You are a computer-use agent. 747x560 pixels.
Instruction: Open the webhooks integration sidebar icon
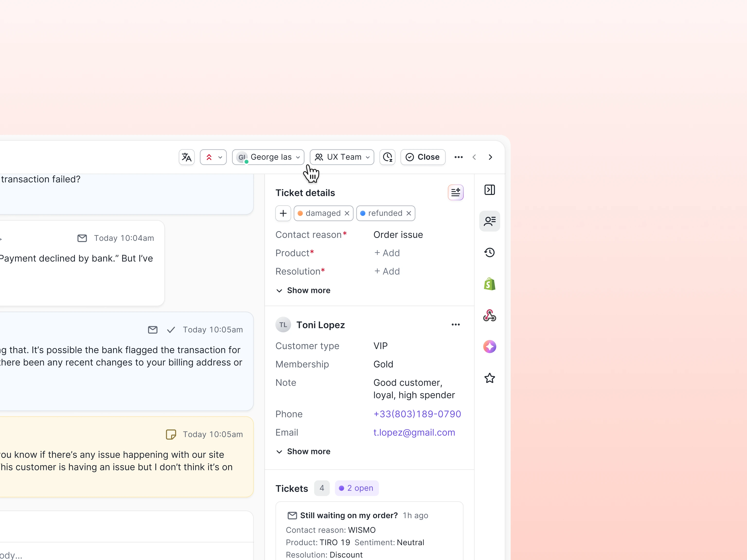click(x=489, y=315)
